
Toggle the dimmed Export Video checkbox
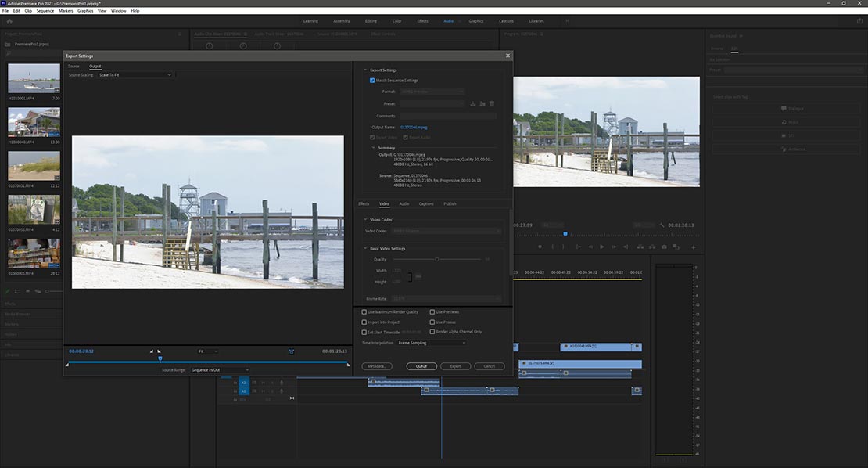pos(372,138)
